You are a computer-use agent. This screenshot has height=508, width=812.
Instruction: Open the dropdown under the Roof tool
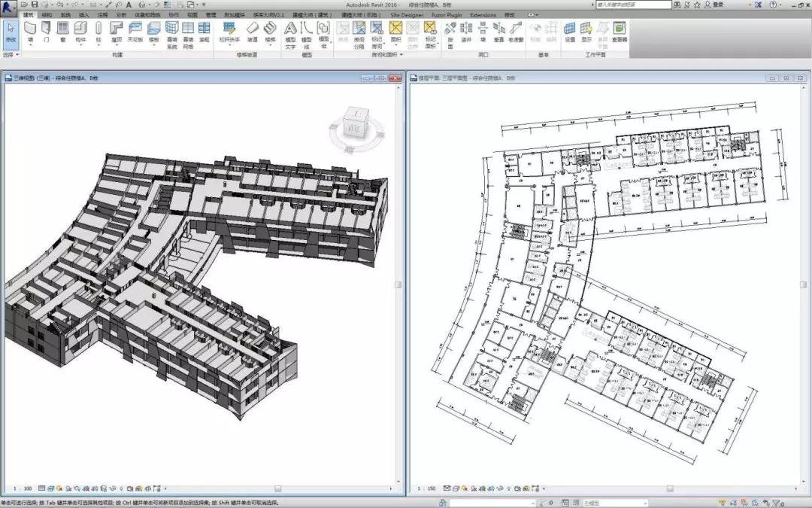click(x=117, y=45)
